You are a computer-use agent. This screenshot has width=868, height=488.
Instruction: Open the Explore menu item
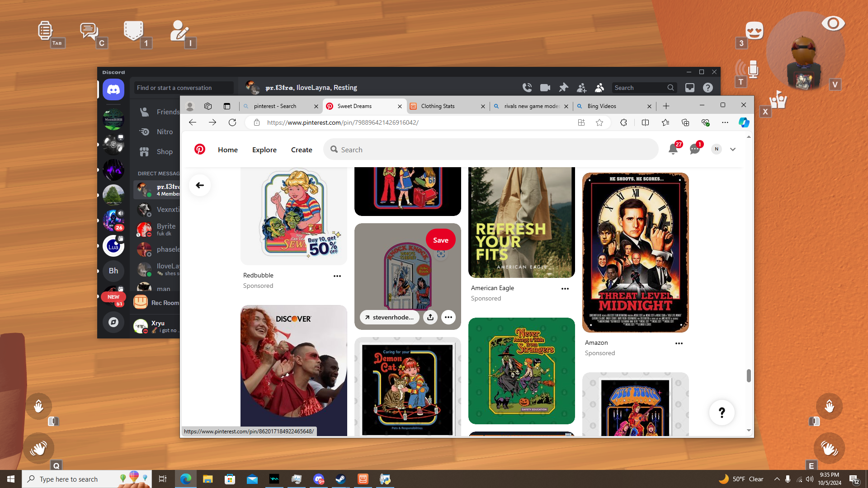tap(264, 150)
